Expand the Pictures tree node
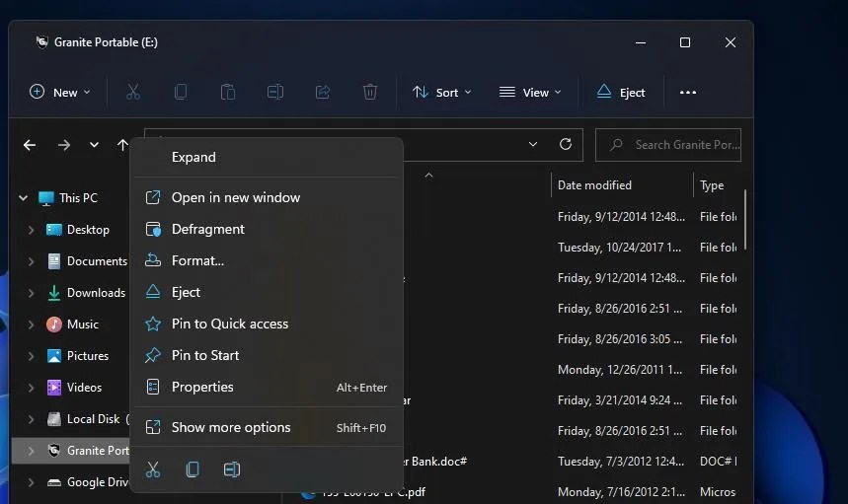This screenshot has width=848, height=504. coord(31,356)
